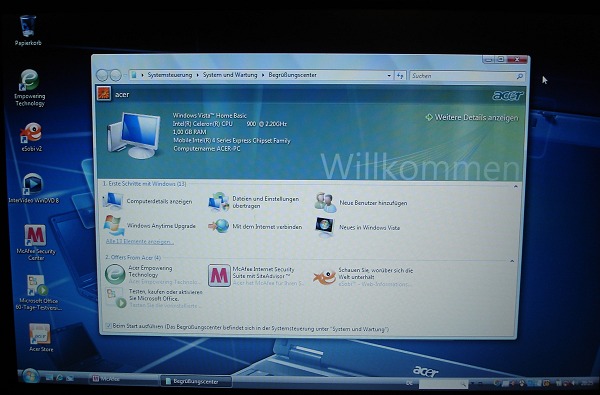Click the eSobi fish offer icon
The height and width of the screenshot is (395, 600).
click(324, 277)
